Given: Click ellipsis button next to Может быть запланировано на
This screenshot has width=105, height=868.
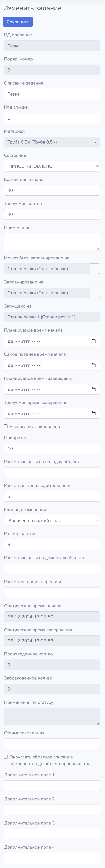Looking at the screenshot, I should 95,269.
